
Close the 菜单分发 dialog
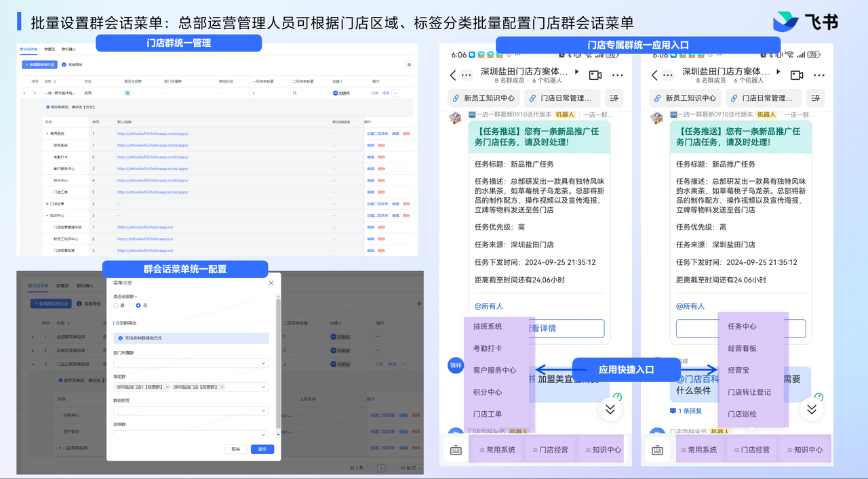point(271,283)
